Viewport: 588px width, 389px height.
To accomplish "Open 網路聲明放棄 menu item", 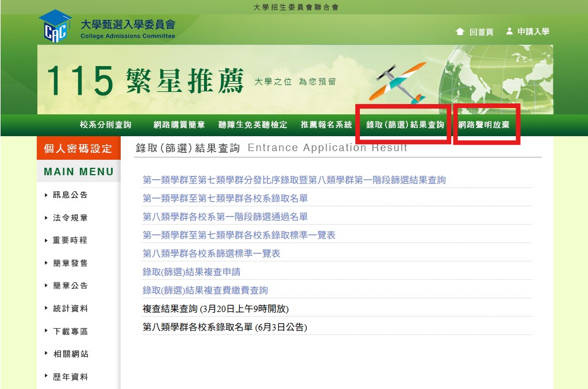I will coord(483,125).
